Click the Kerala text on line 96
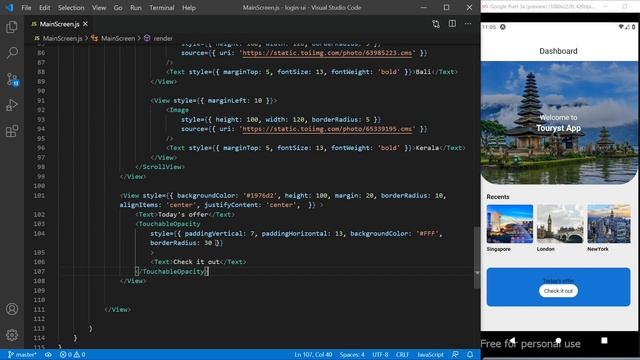The height and width of the screenshot is (360, 640). coord(427,148)
